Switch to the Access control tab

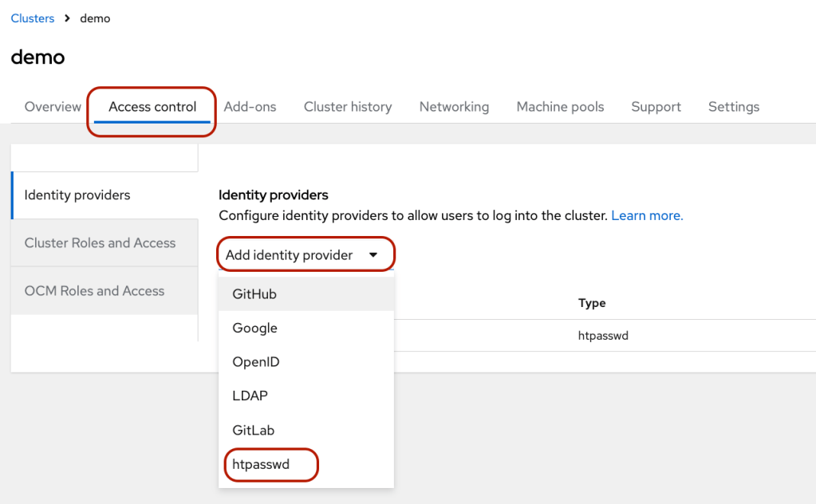tap(152, 107)
